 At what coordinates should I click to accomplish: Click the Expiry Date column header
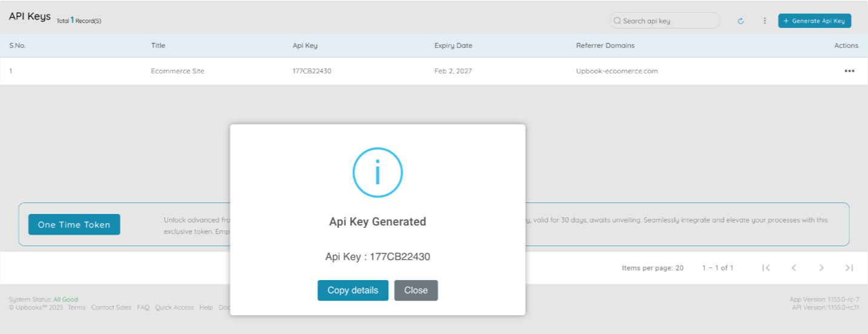pos(453,46)
